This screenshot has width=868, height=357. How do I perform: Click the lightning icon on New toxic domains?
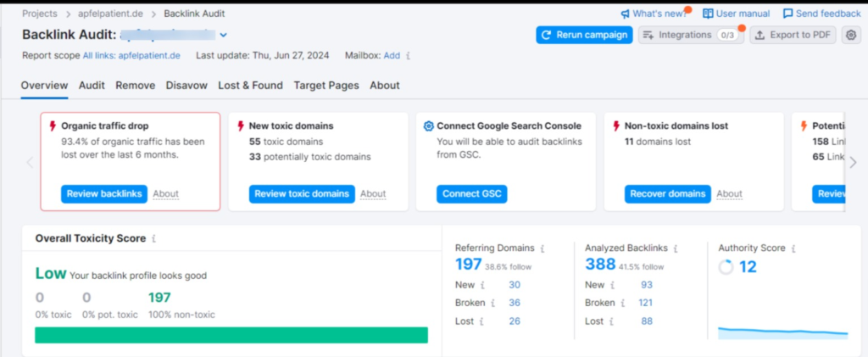(x=241, y=126)
